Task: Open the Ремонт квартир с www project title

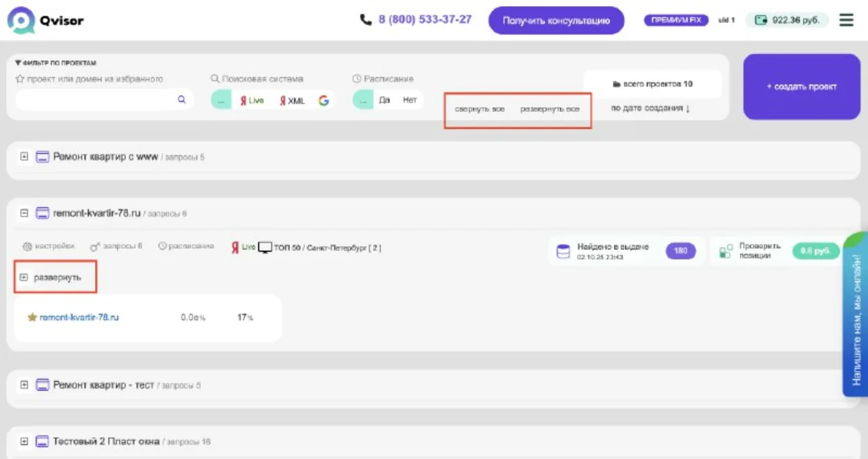Action: click(105, 157)
